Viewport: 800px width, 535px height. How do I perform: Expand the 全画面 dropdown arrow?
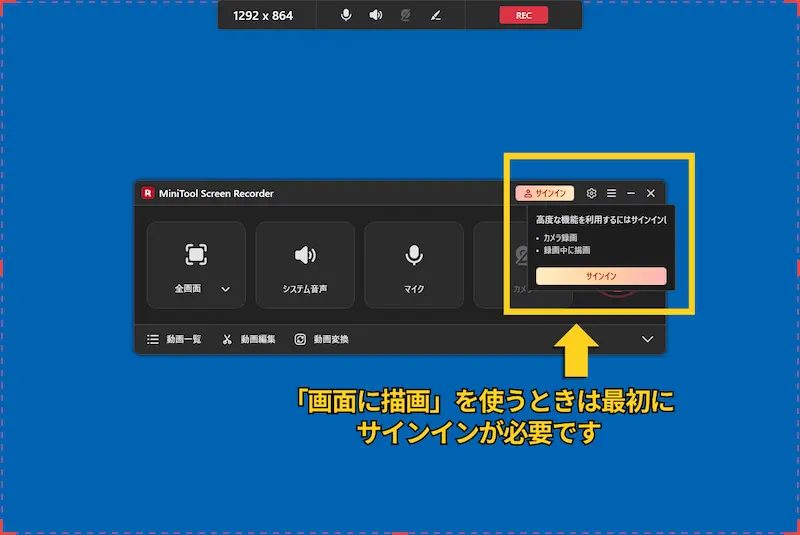coord(226,289)
